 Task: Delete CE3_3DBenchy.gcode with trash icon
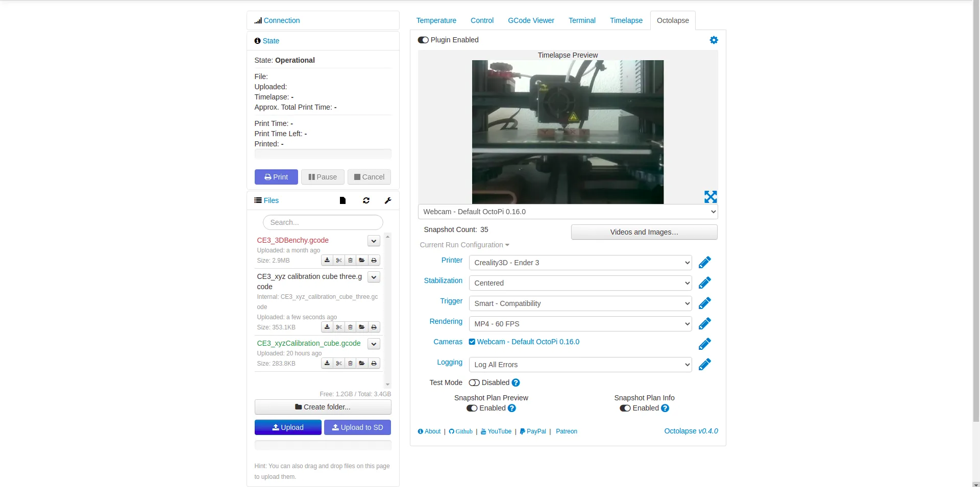tap(350, 260)
